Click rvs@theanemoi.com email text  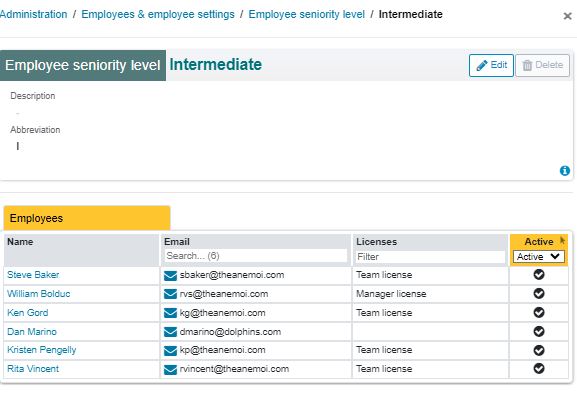point(224,294)
